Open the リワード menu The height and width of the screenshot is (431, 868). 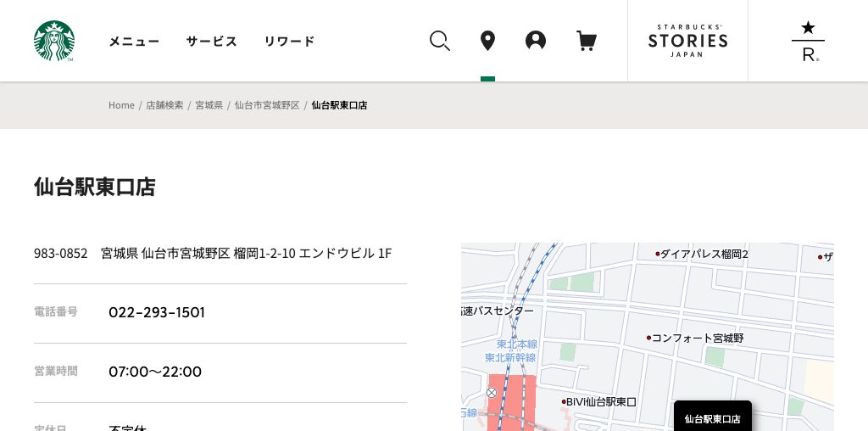(290, 42)
